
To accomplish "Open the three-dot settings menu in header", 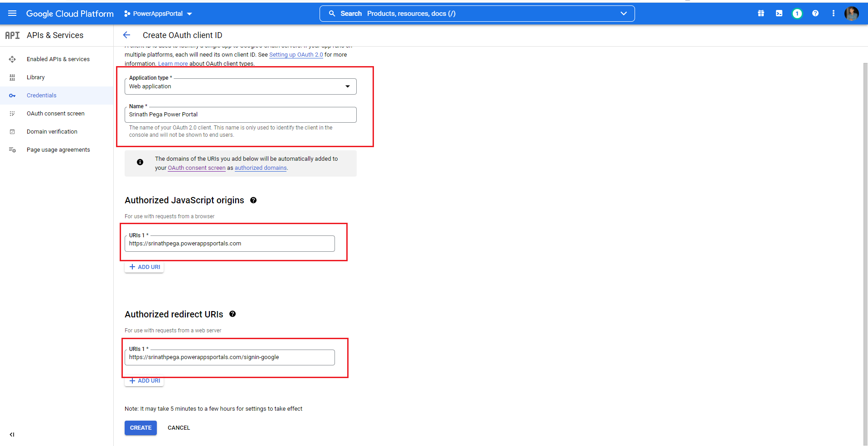I will (x=834, y=14).
